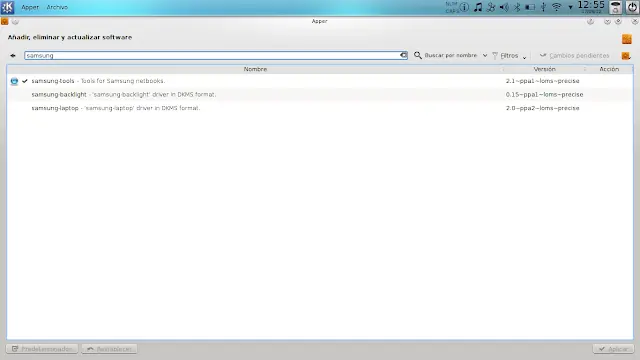Open the USB device notifier icon
This screenshot has width=640, height=360.
click(x=543, y=7)
